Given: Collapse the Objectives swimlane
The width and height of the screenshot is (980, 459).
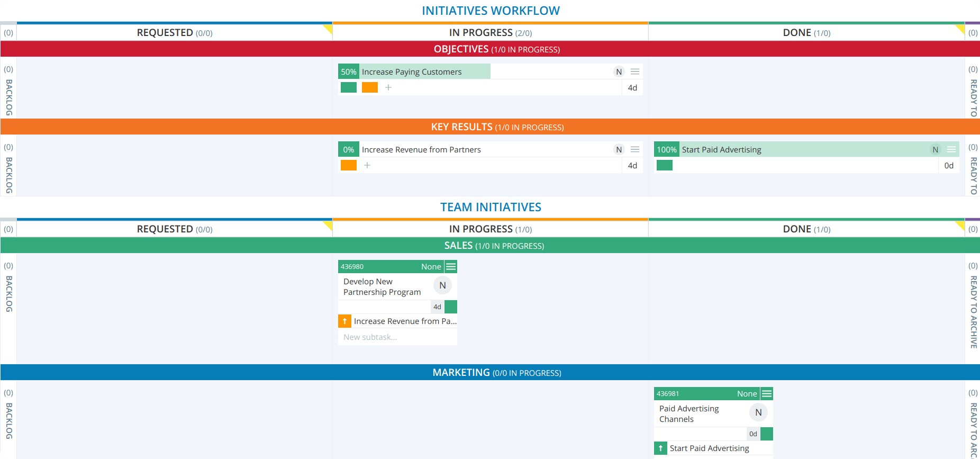Looking at the screenshot, I should point(496,49).
